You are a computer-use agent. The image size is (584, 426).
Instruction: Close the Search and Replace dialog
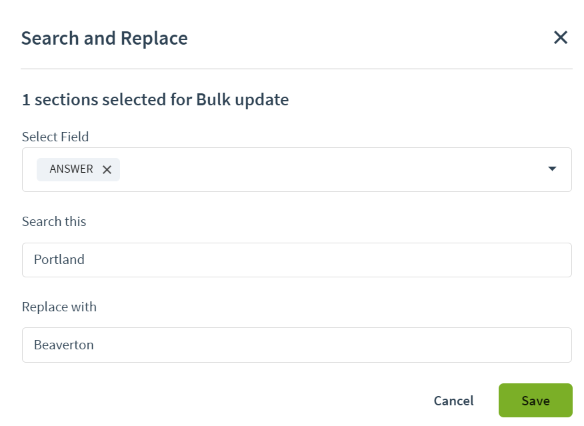pyautogui.click(x=560, y=38)
